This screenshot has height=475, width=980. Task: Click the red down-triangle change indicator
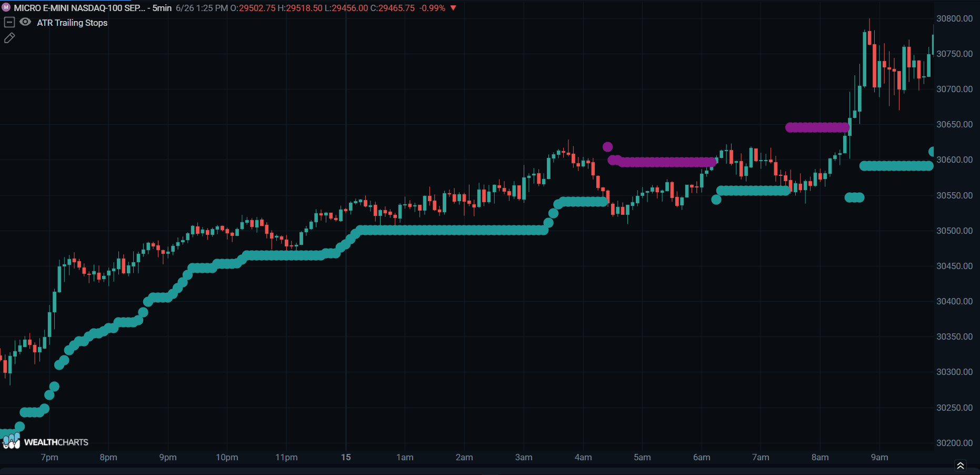(453, 8)
